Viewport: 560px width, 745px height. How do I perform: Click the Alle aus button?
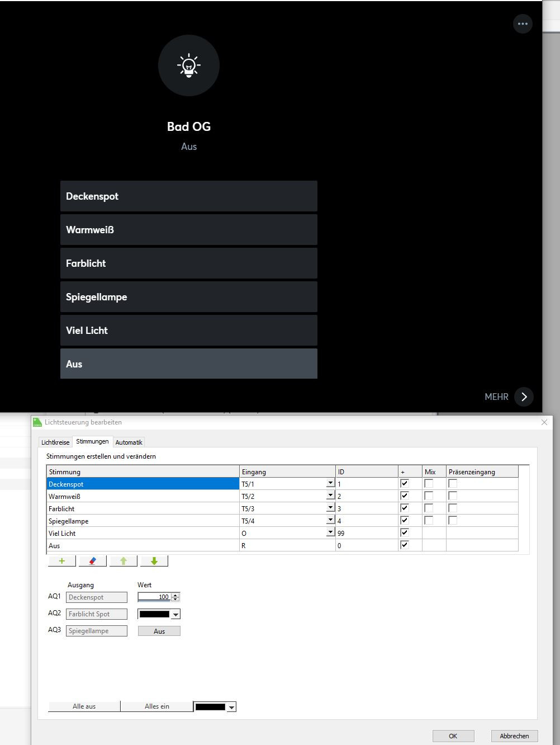(x=84, y=706)
